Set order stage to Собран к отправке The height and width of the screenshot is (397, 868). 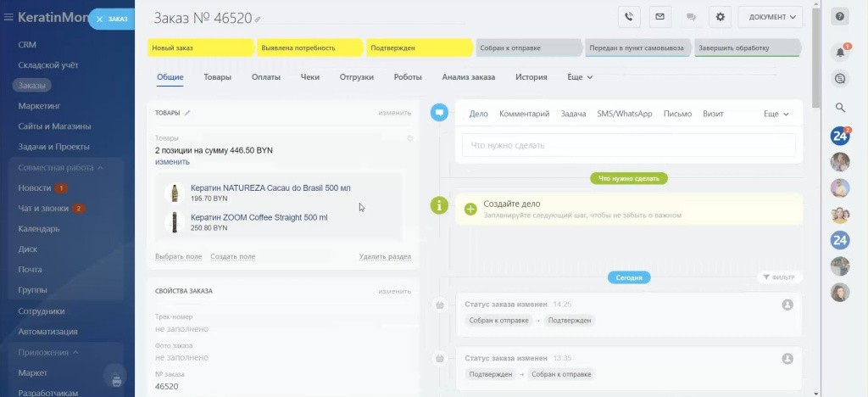(527, 48)
